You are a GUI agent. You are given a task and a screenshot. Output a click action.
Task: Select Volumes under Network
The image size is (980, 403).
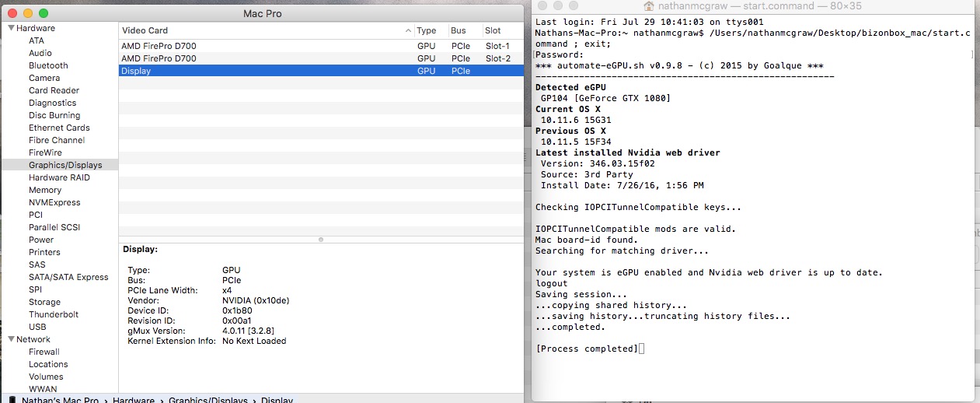(x=46, y=377)
